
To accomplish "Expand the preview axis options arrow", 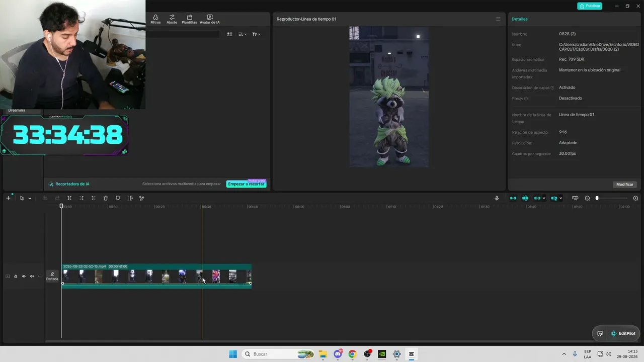I will [560, 198].
